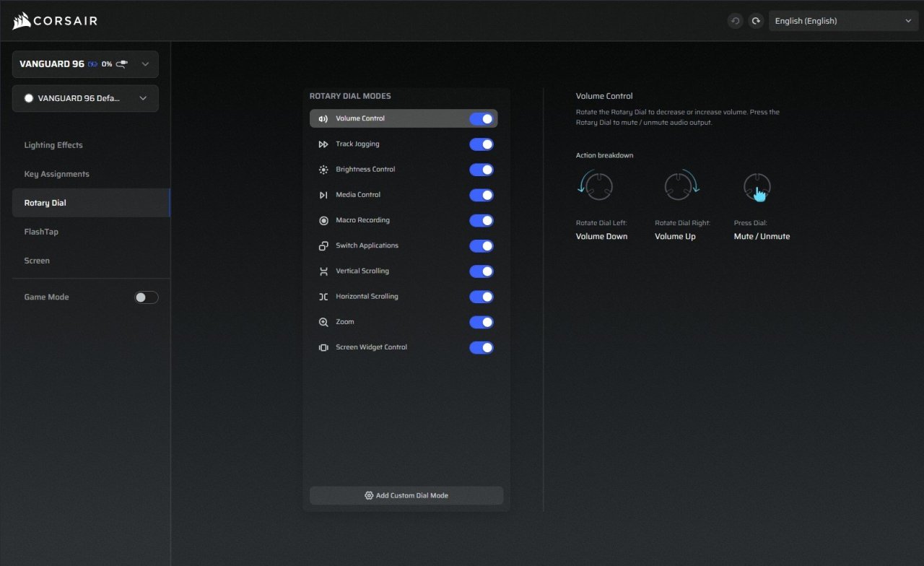Open the language dropdown
924x566 pixels.
pos(843,21)
